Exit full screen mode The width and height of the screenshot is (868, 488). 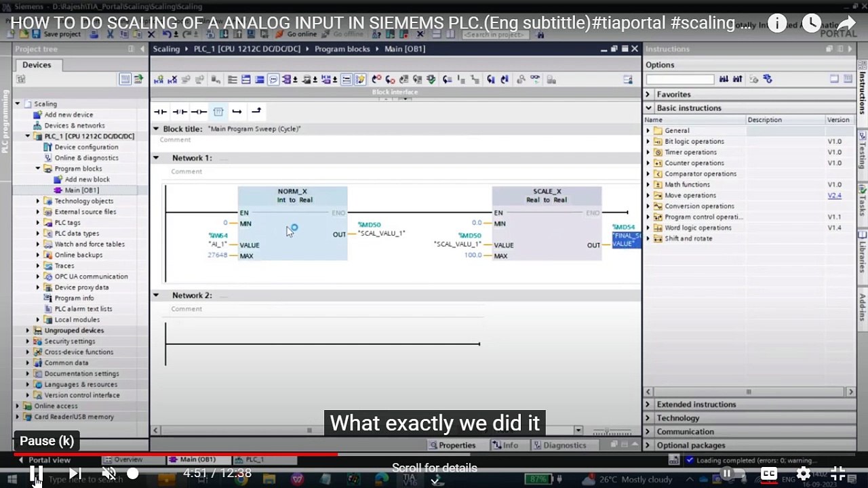point(838,473)
